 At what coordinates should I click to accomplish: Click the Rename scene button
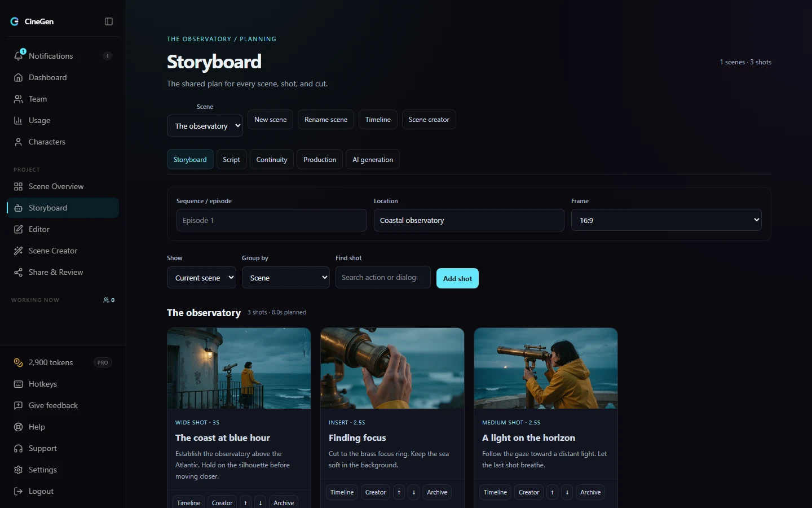pyautogui.click(x=326, y=120)
